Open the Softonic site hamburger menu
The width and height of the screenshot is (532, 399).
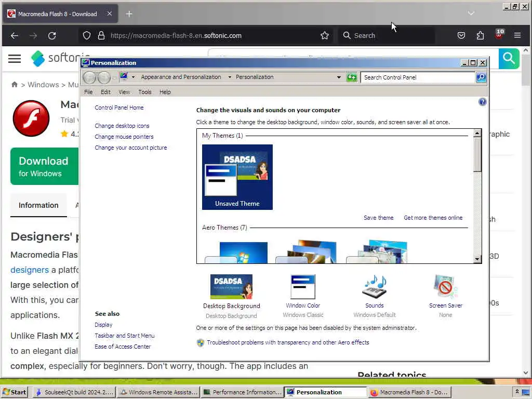[15, 59]
